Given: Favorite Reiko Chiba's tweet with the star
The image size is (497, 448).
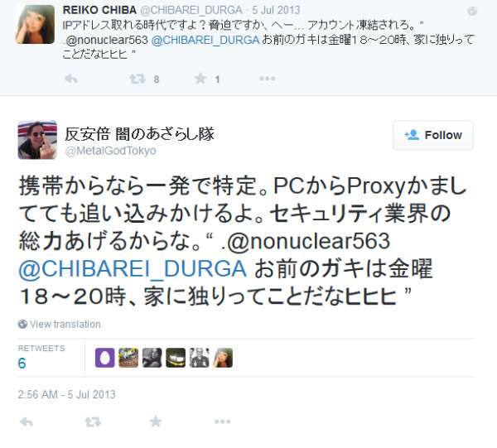Looking at the screenshot, I should click(200, 79).
